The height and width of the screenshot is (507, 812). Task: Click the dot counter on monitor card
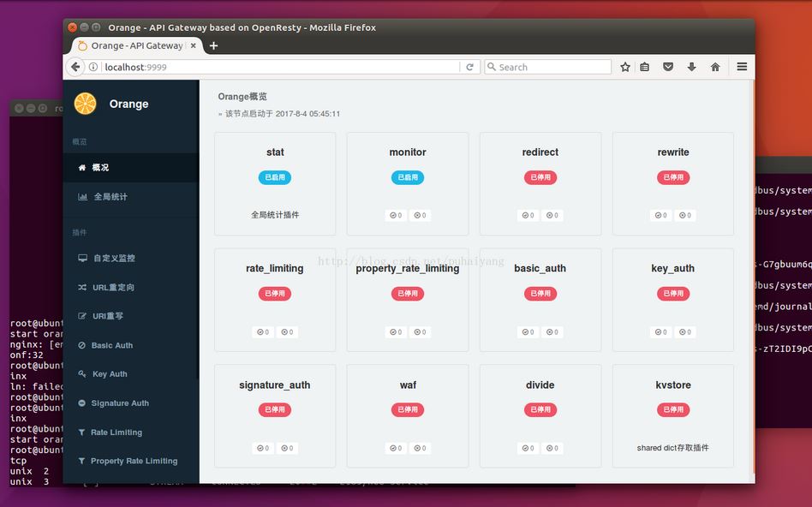[420, 216]
